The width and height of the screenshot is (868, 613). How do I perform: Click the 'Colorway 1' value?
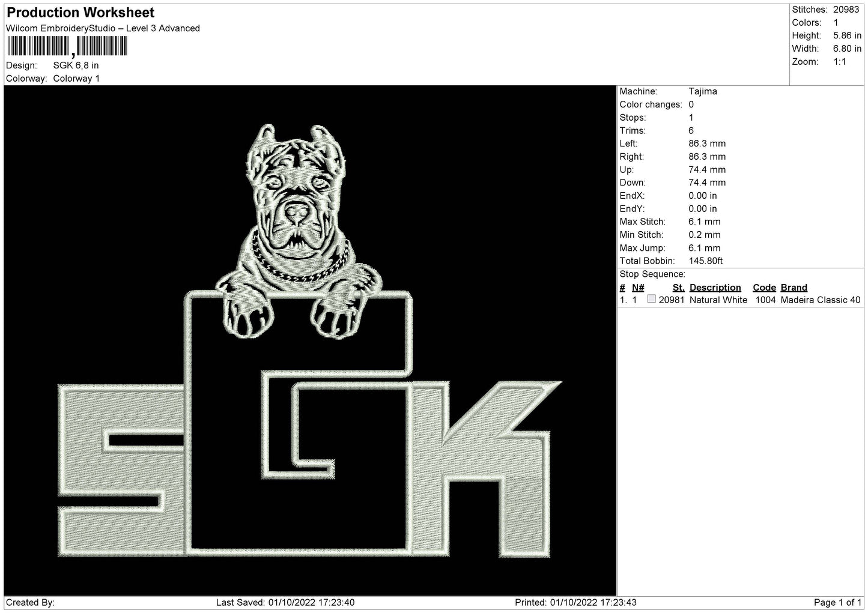click(x=76, y=79)
